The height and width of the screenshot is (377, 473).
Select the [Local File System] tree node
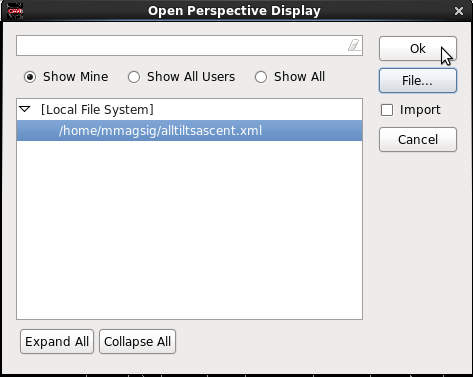[x=97, y=110]
